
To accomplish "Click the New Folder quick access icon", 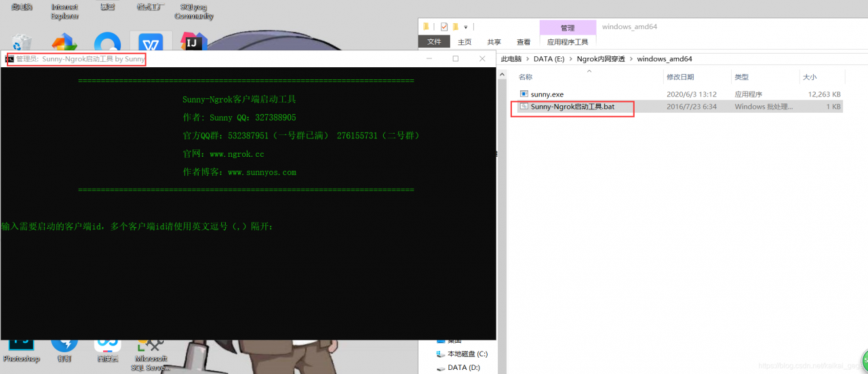I will tap(456, 26).
